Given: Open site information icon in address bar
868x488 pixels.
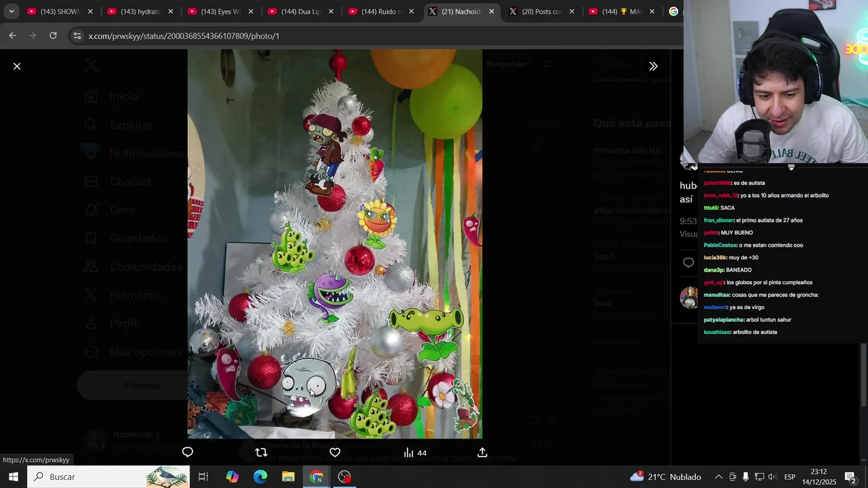Looking at the screenshot, I should [77, 35].
